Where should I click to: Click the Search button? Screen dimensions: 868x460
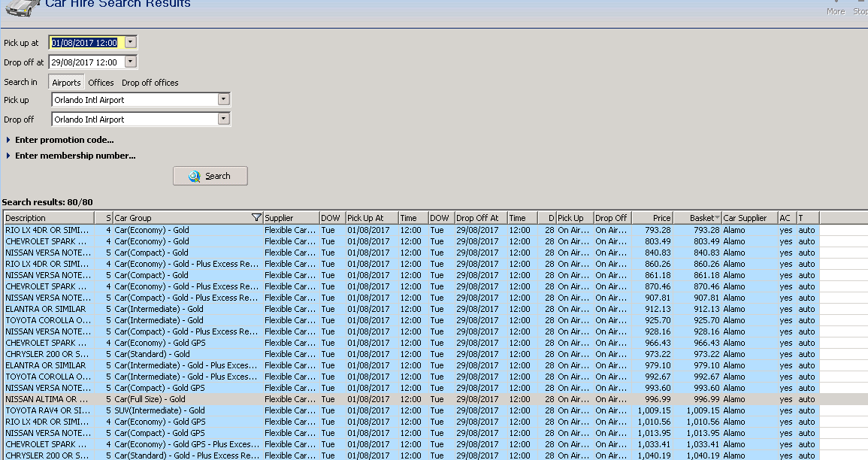(x=210, y=176)
